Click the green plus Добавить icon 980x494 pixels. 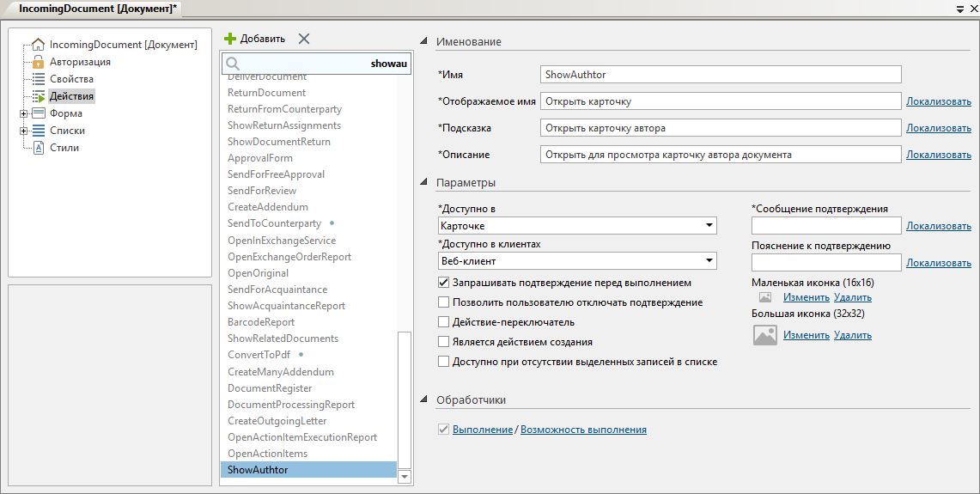(x=230, y=39)
